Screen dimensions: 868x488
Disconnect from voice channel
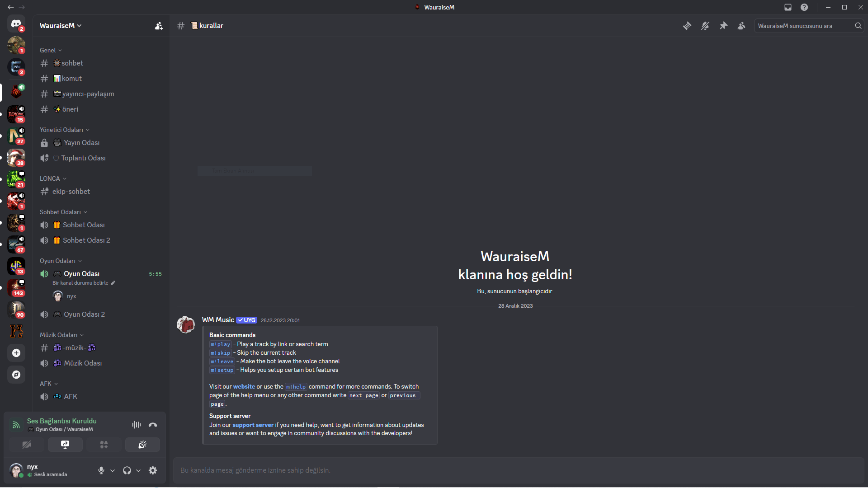(153, 425)
